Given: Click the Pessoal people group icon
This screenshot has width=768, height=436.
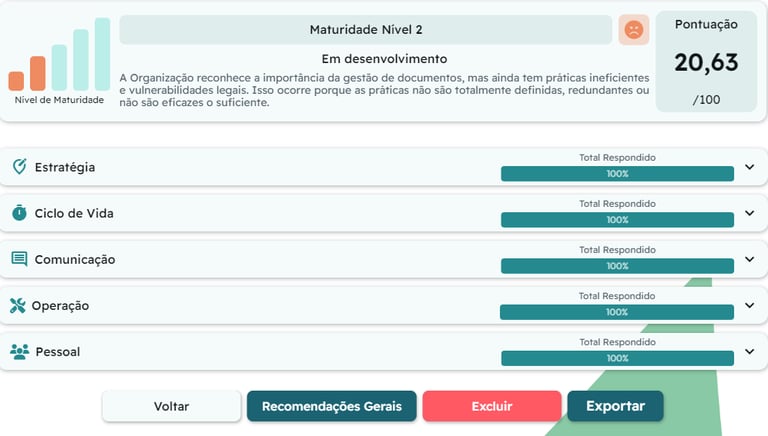Looking at the screenshot, I should [x=20, y=351].
